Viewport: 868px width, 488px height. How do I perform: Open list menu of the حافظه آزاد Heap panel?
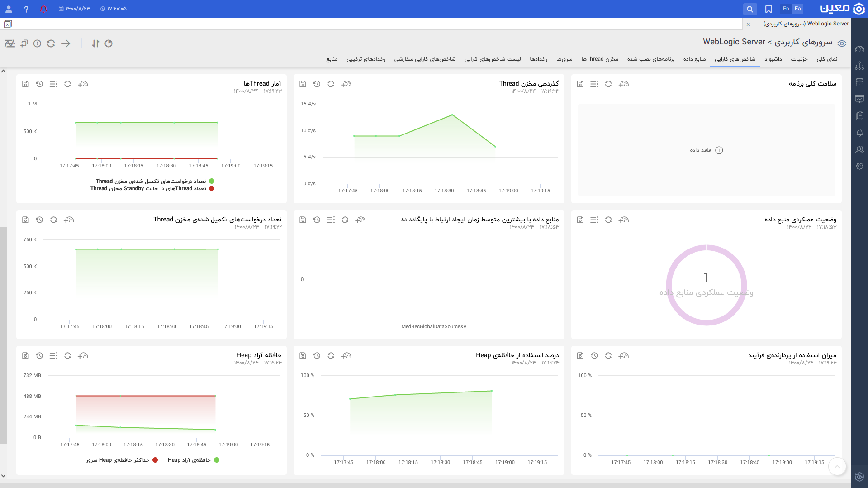click(x=53, y=356)
